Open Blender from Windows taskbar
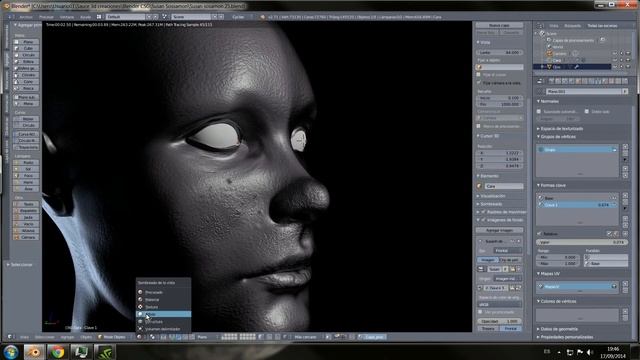Viewport: 640px width, 360px height. tap(34, 352)
